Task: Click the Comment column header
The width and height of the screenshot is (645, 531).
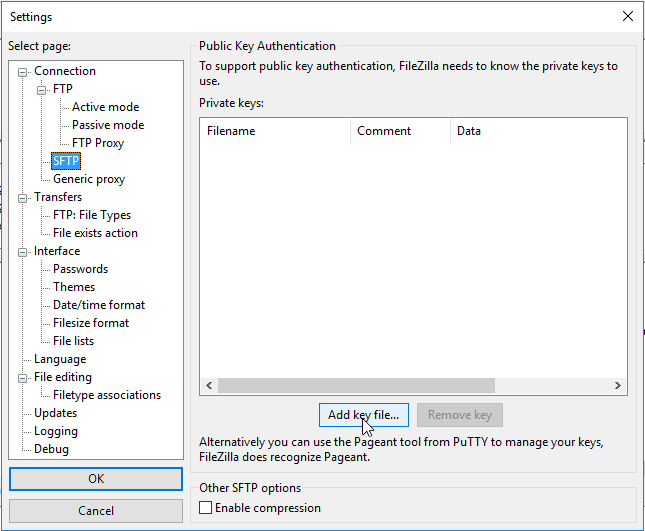Action: (x=400, y=131)
